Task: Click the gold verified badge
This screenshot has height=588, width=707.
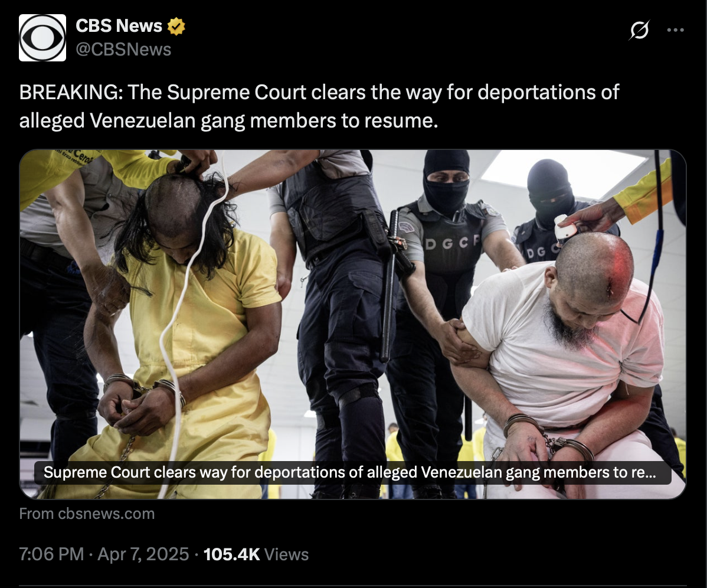Action: click(176, 26)
